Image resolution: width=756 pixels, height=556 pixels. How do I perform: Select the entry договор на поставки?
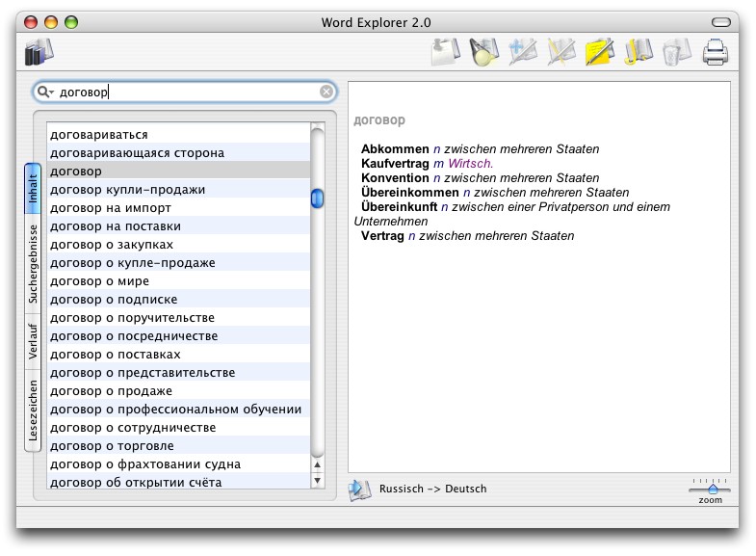click(x=178, y=226)
